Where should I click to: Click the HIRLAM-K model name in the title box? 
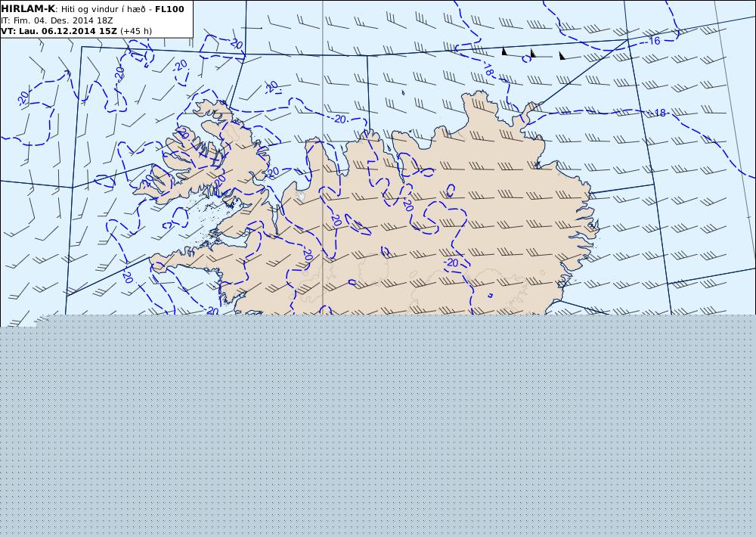(x=29, y=9)
